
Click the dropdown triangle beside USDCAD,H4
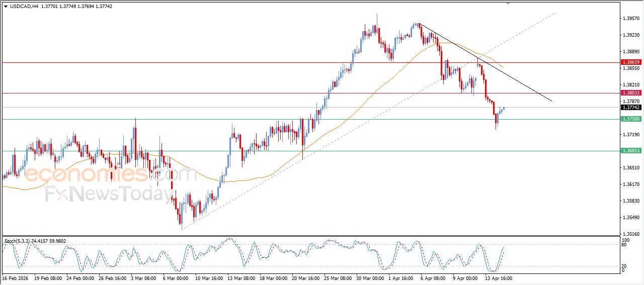pyautogui.click(x=6, y=7)
